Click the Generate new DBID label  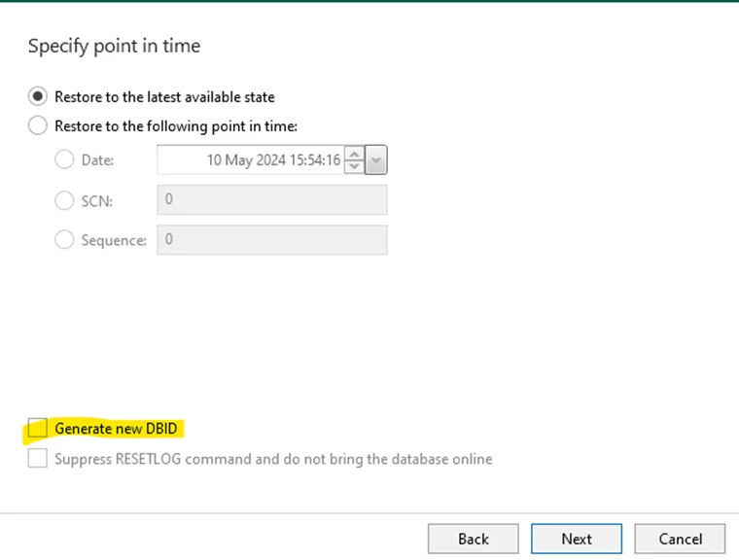(116, 429)
